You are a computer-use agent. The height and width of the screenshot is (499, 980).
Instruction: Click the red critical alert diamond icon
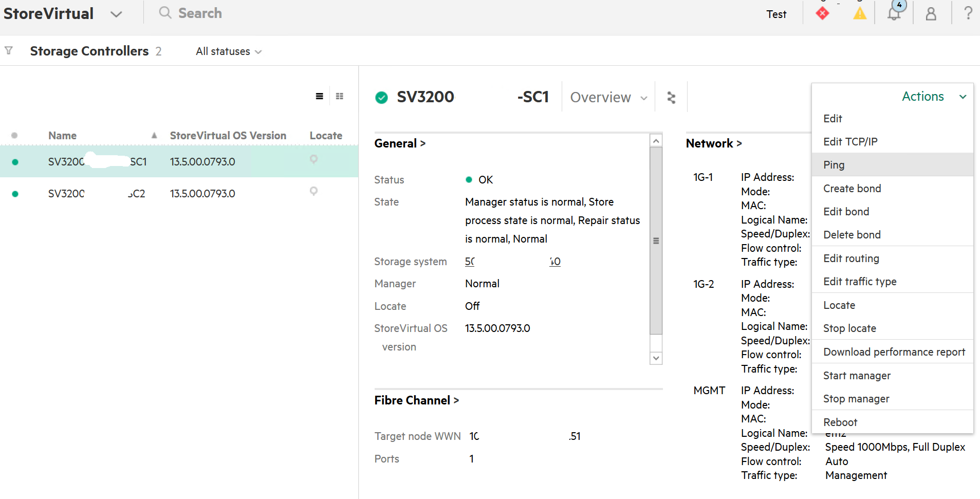click(822, 13)
